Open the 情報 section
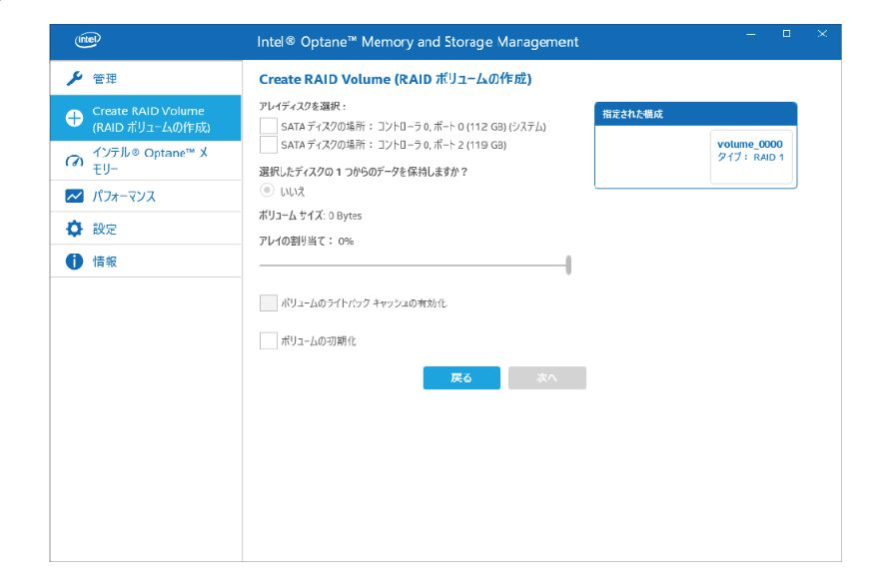Image resolution: width=877 pixels, height=588 pixels. coord(146,261)
